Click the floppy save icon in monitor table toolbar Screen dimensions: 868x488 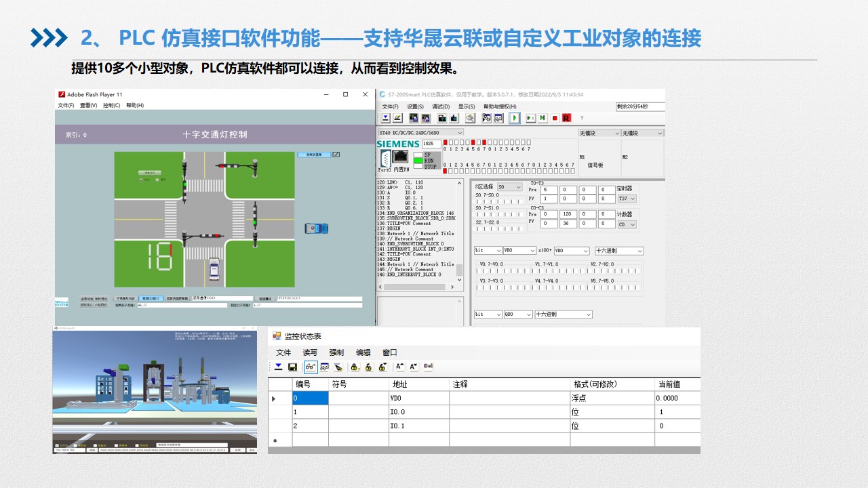[x=292, y=367]
